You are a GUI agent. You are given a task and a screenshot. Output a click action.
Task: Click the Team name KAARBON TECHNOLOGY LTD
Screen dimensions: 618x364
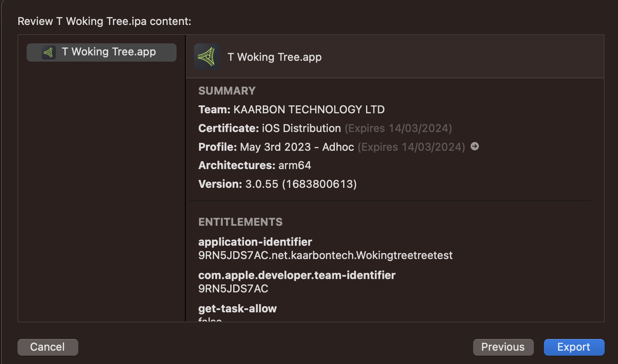(x=309, y=110)
